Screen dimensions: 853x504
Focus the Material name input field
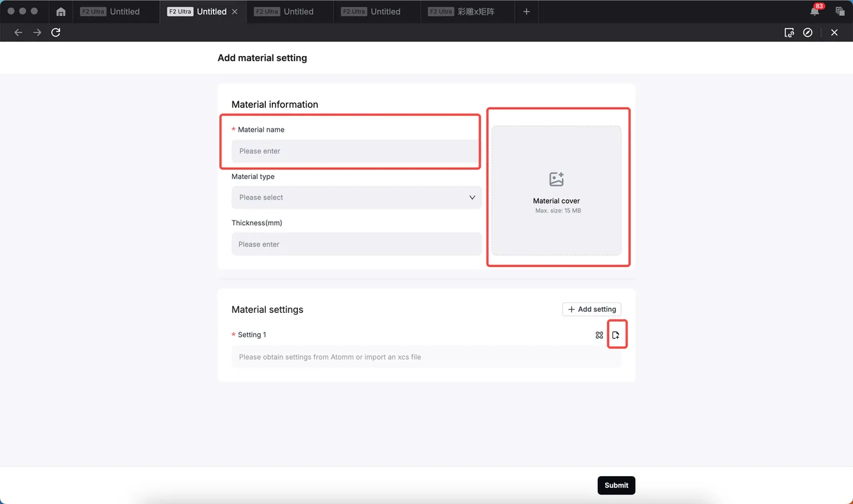tap(355, 151)
